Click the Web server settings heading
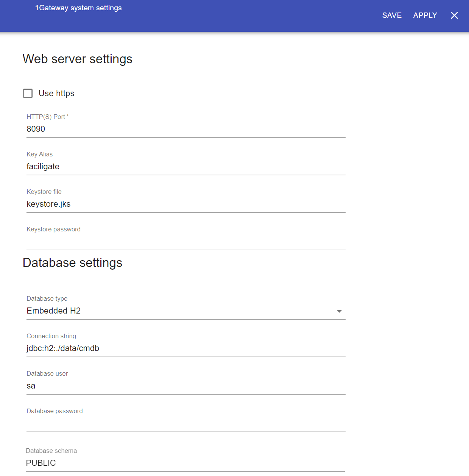The height and width of the screenshot is (476, 469). coord(78,59)
